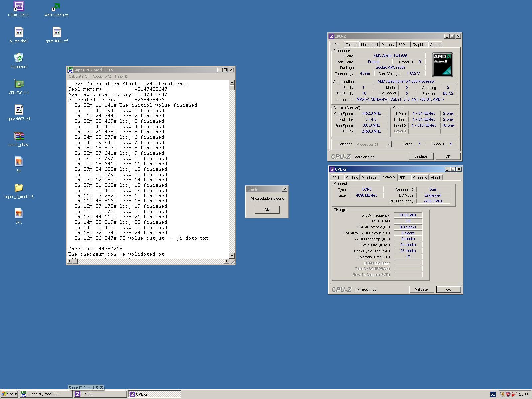Select the first CPU-Z taskbar button
532x399 pixels.
point(100,394)
